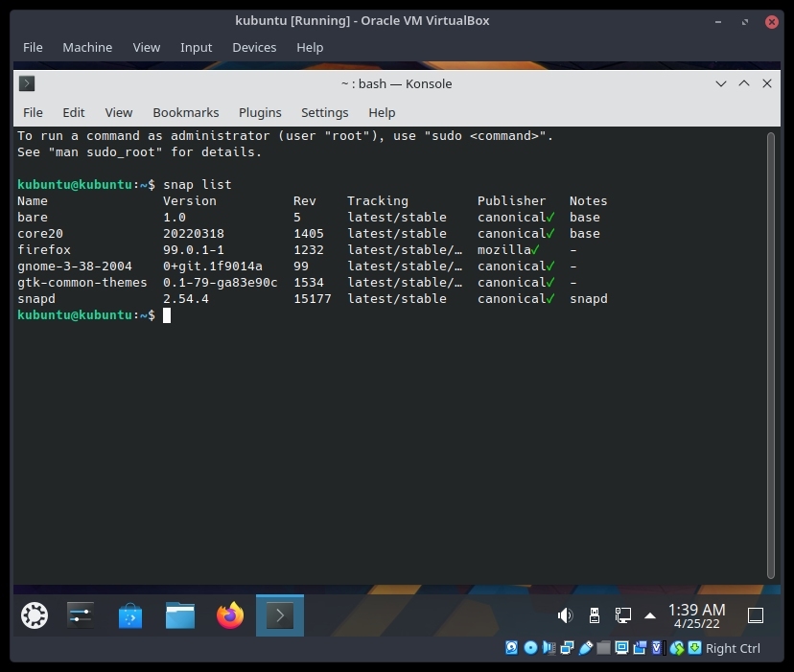
Task: Click the Konsole vertical scrollbar
Action: pos(771,355)
